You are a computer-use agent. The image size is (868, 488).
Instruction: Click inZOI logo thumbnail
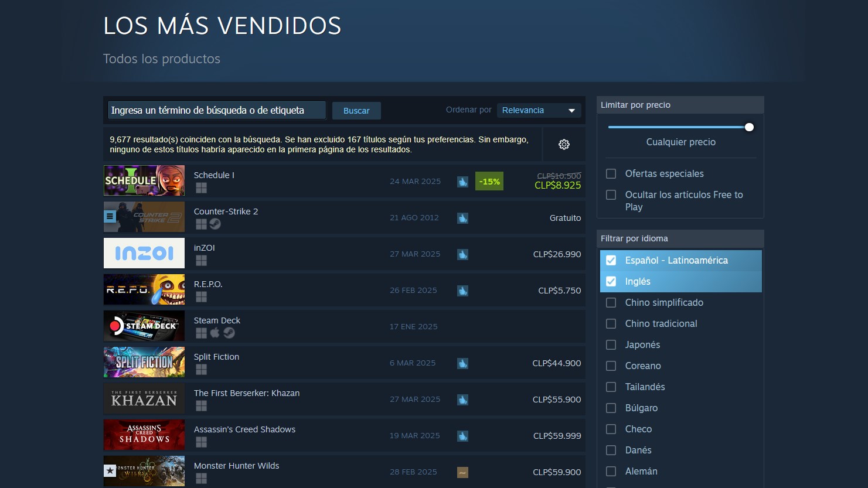point(144,253)
